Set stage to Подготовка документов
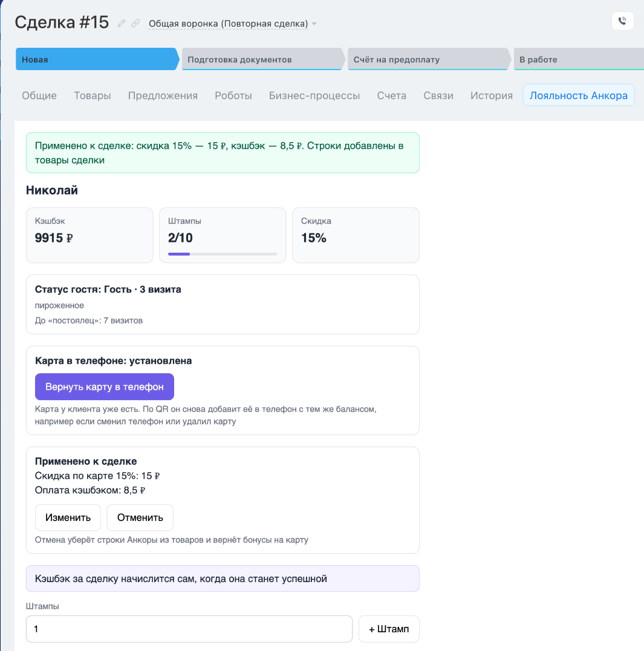Screen dimensions: 644x651 263,59
